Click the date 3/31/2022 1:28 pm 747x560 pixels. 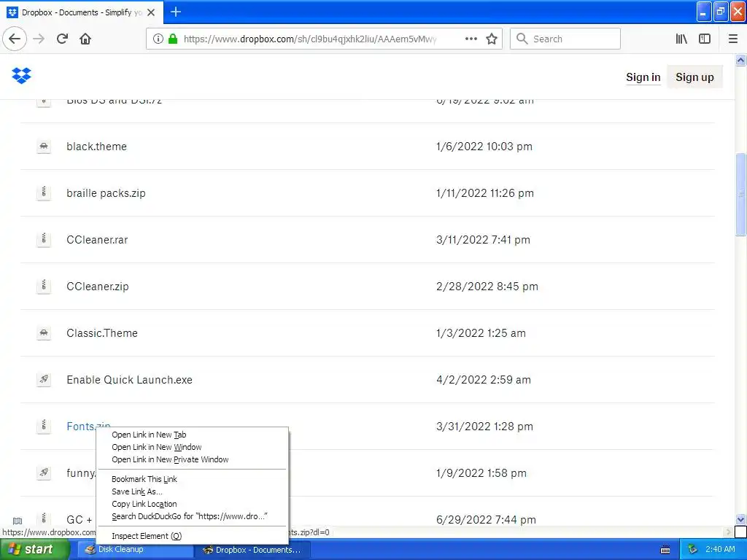(x=484, y=426)
